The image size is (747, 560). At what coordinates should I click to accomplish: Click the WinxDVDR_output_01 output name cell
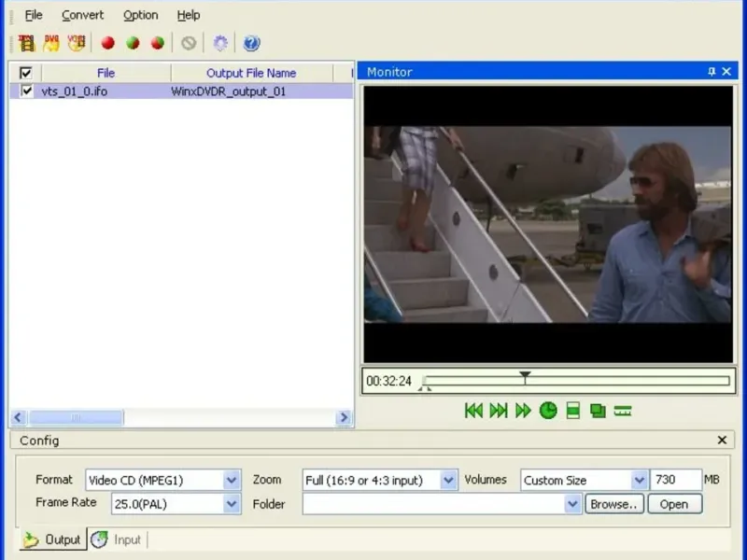click(229, 91)
